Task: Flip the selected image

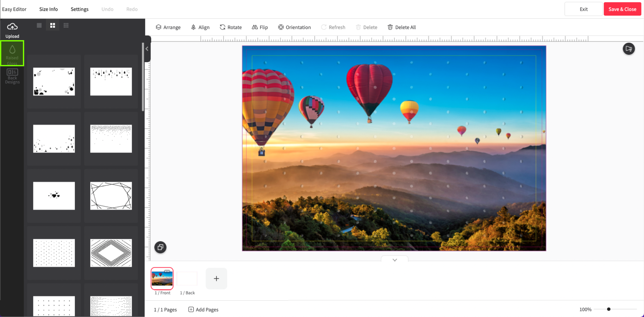Action: point(260,27)
